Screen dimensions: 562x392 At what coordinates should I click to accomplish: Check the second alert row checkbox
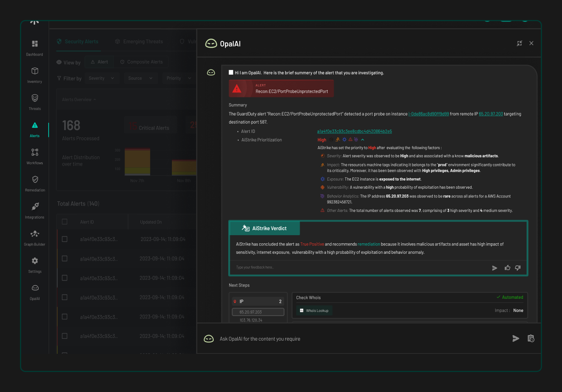click(x=65, y=258)
